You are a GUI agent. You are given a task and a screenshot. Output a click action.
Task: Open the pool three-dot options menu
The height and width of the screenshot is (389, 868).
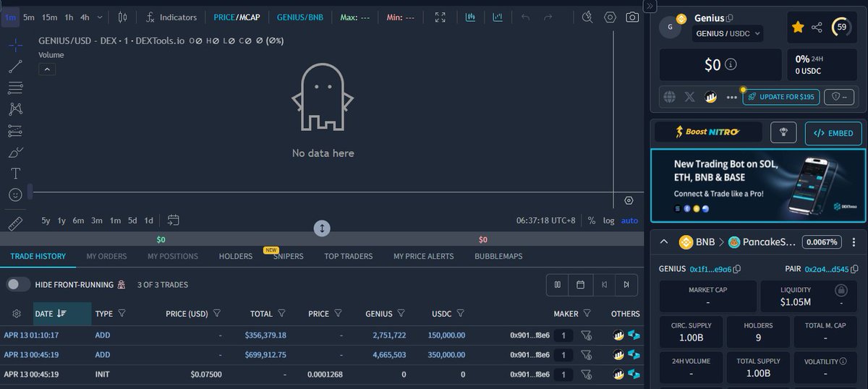(x=854, y=242)
